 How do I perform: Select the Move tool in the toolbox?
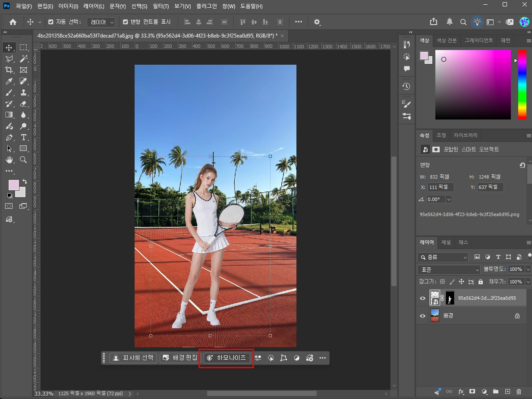point(9,47)
